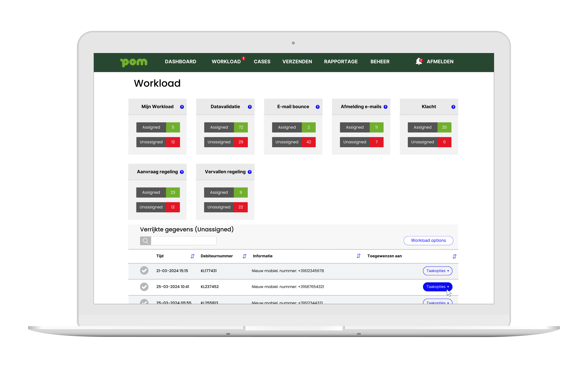
Task: Click help icon next to Aanvraag regeling
Action: coord(182,172)
